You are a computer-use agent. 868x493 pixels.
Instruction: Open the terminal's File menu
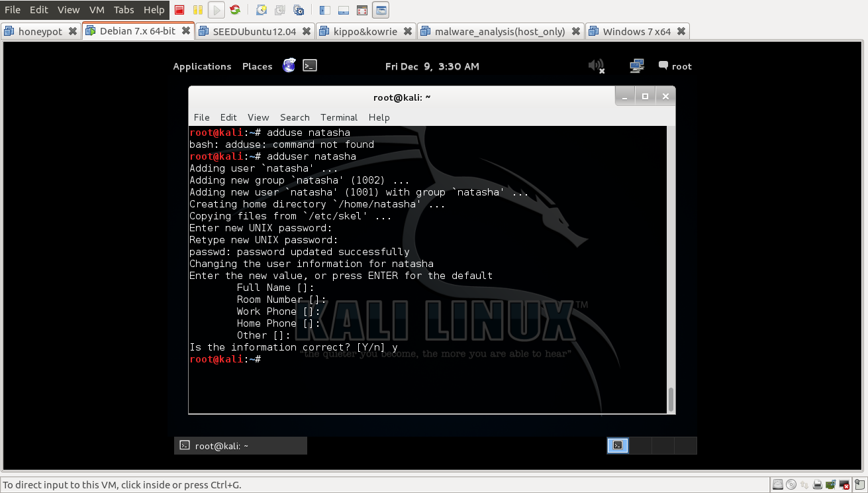(201, 117)
